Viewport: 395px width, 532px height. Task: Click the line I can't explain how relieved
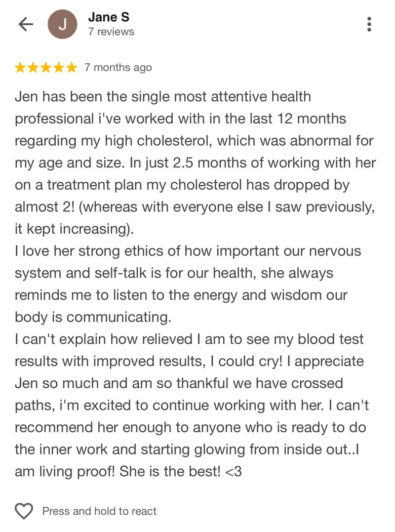click(x=189, y=339)
